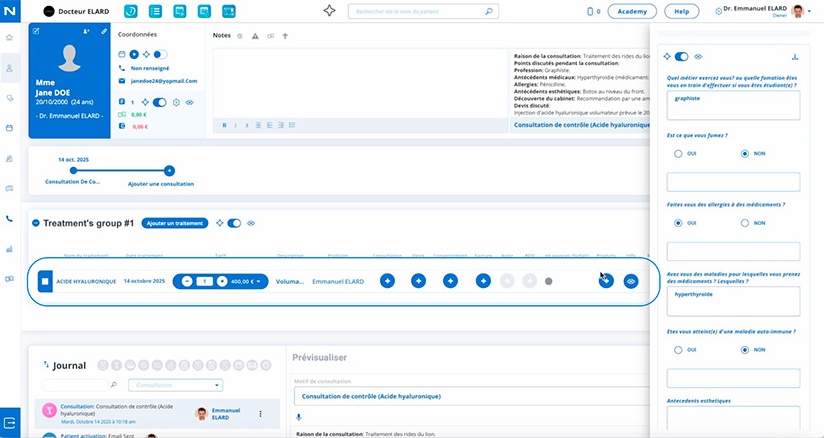Click the magnifier icon in patient search bar

click(x=489, y=12)
